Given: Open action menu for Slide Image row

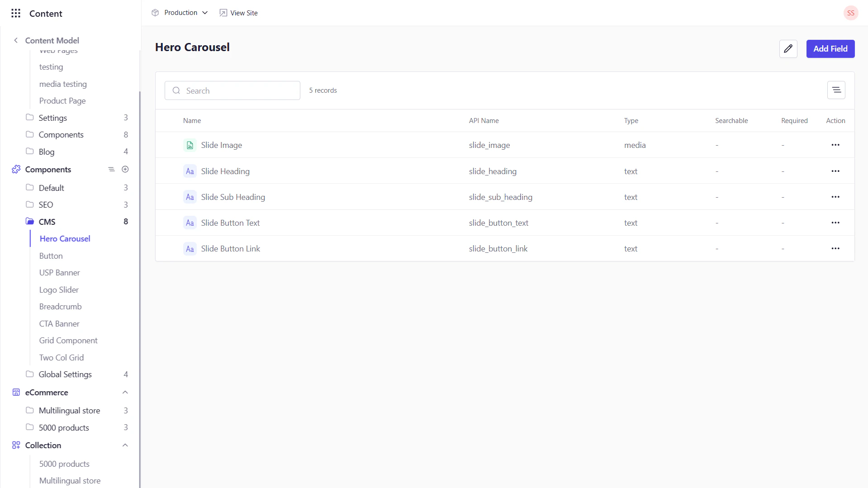Looking at the screenshot, I should pyautogui.click(x=835, y=145).
